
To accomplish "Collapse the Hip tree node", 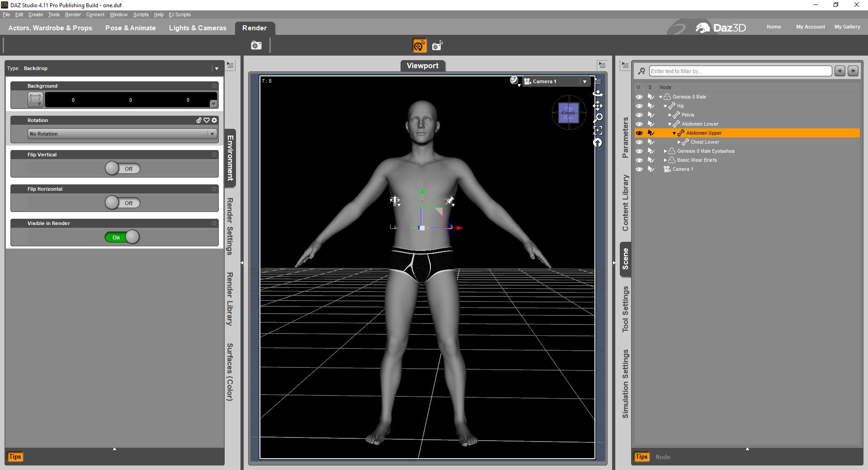I will click(x=665, y=106).
